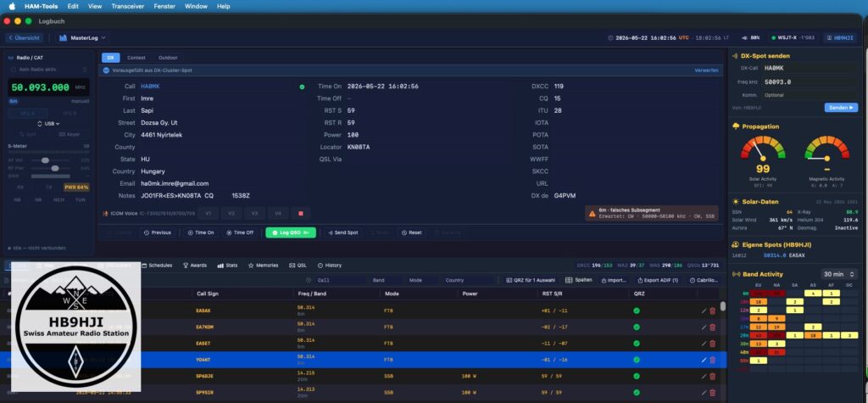
Task: Edit the EA5ET log entry with pencil icon
Action: tap(704, 344)
